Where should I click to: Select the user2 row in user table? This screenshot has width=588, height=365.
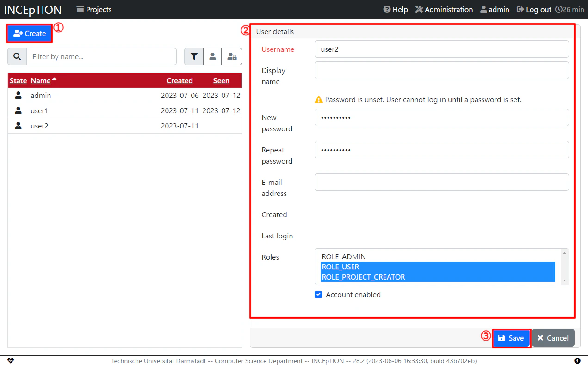(125, 126)
